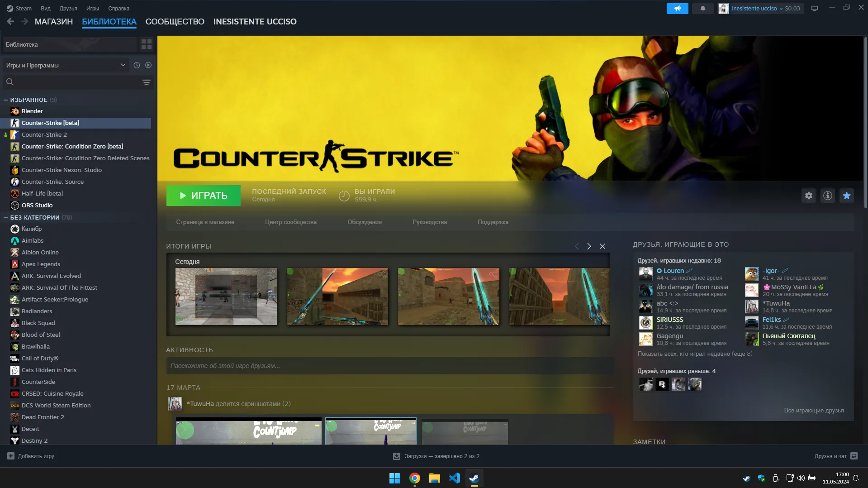The height and width of the screenshot is (488, 868).
Task: Enter Big Picture mode icon
Action: tap(814, 9)
